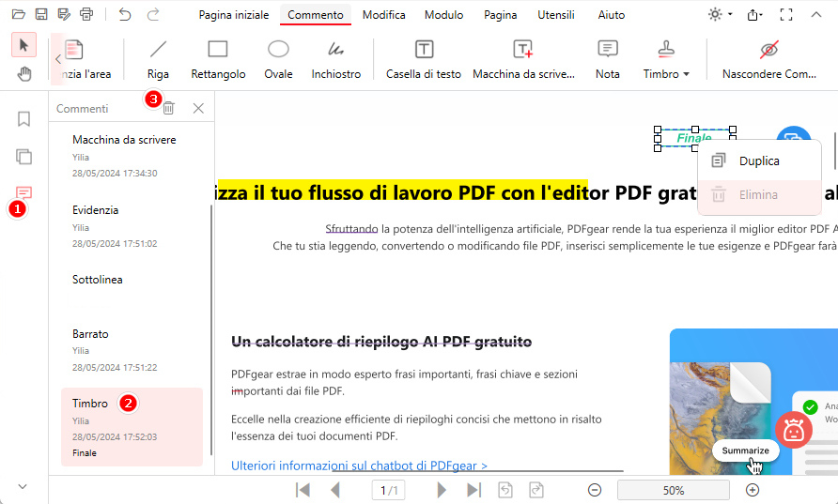The height and width of the screenshot is (504, 838).
Task: Open a file with the folder icon
Action: 19,14
